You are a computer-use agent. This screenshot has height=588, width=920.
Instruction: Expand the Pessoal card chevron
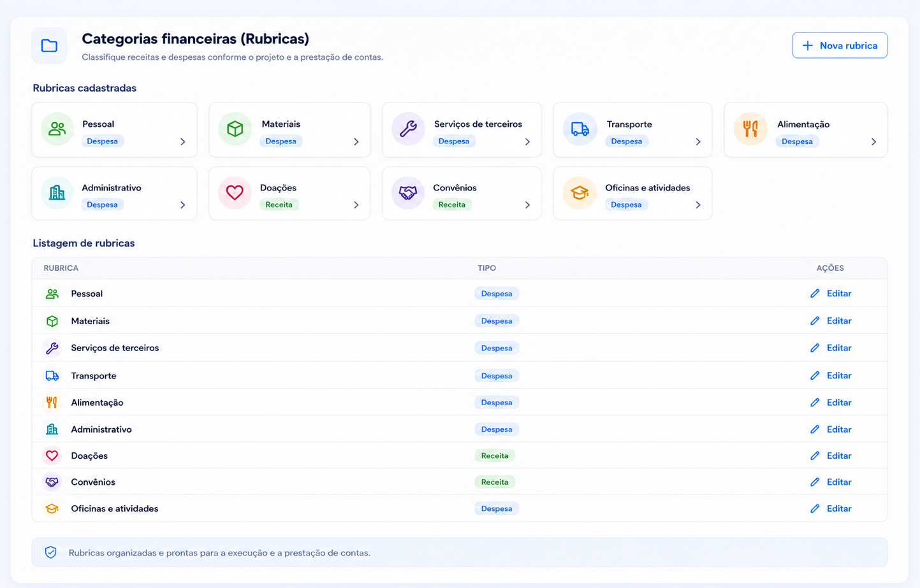183,141
